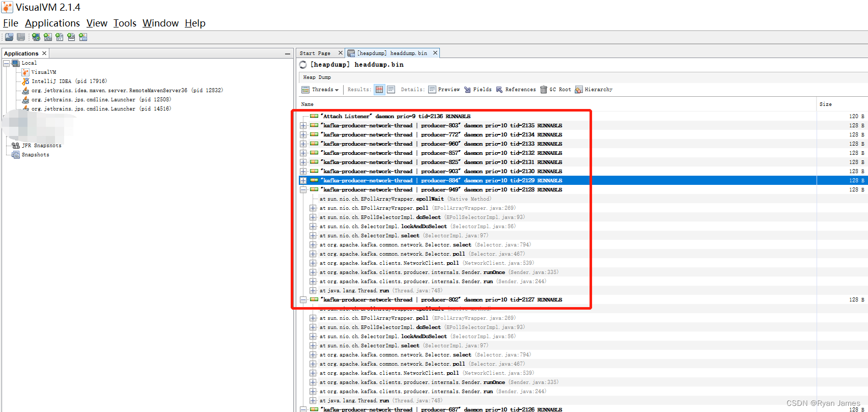Click the IntelliJ IDEA node icon
868x412 pixels.
[25, 81]
